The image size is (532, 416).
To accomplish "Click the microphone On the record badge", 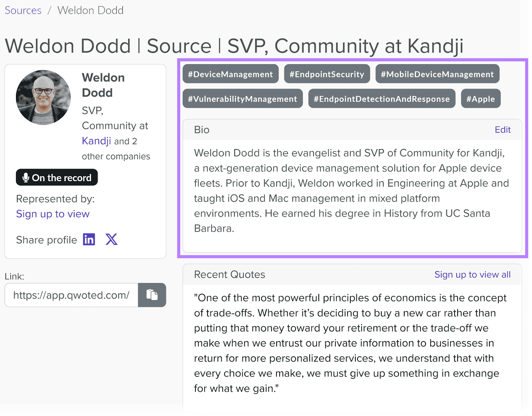I will (x=56, y=178).
